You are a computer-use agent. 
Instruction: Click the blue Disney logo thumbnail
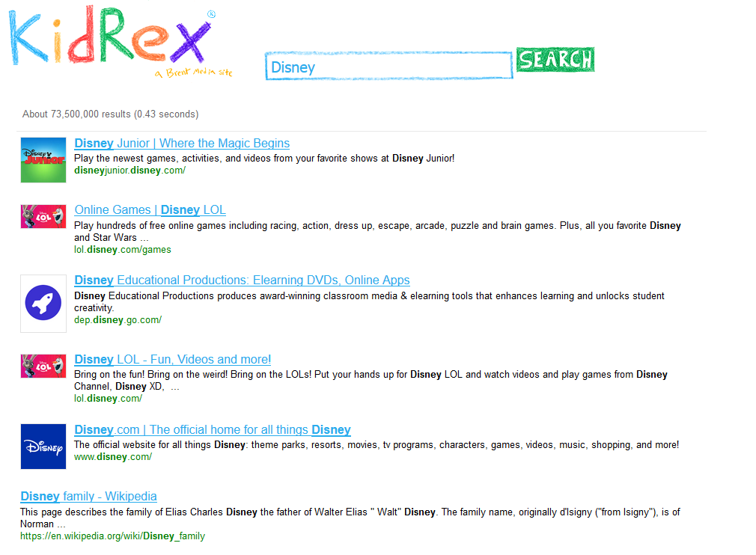coord(43,447)
